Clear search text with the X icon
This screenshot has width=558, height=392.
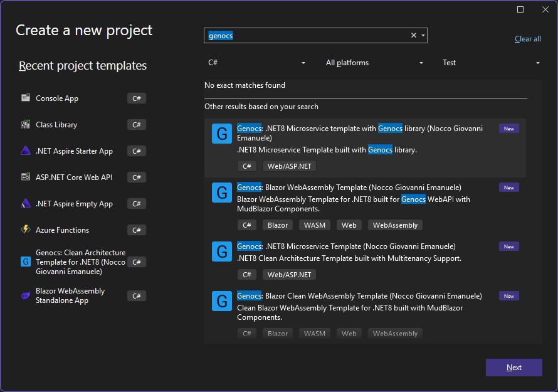coord(413,36)
